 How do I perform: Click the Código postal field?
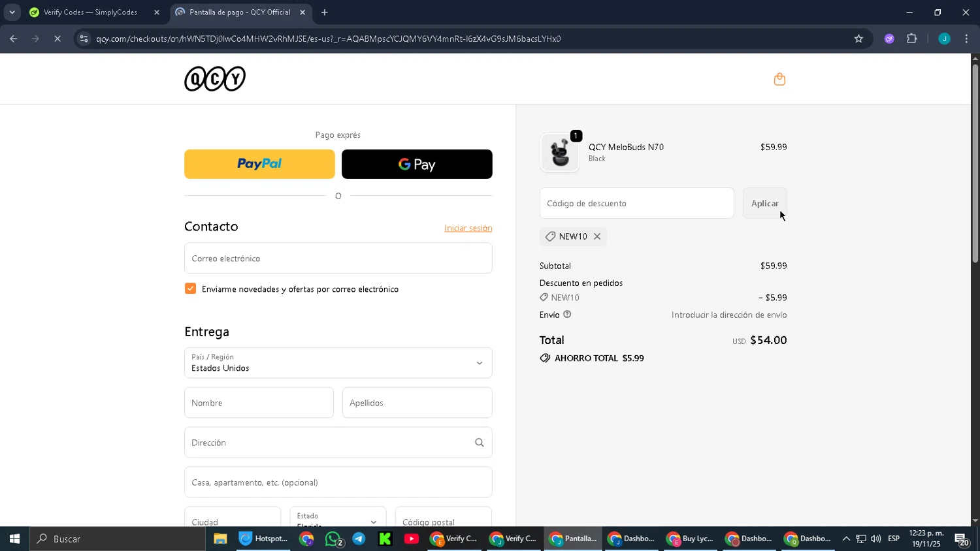[444, 517]
